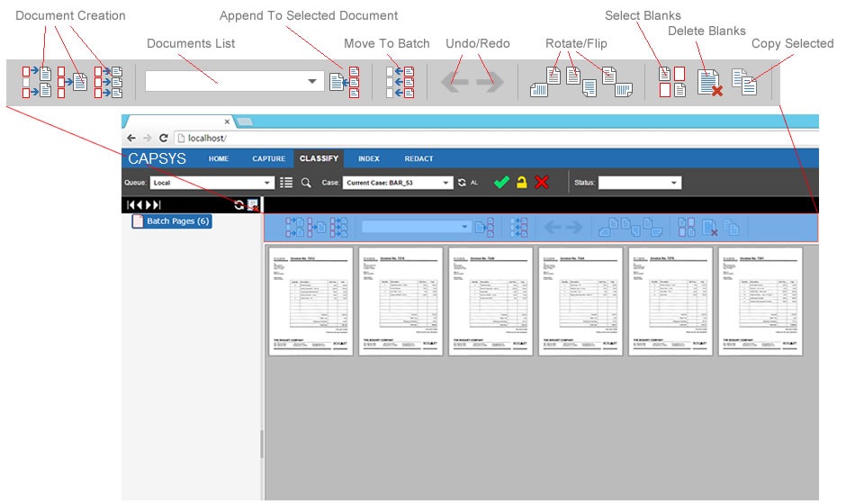
Task: Click the red X reject icon
Action: [542, 183]
